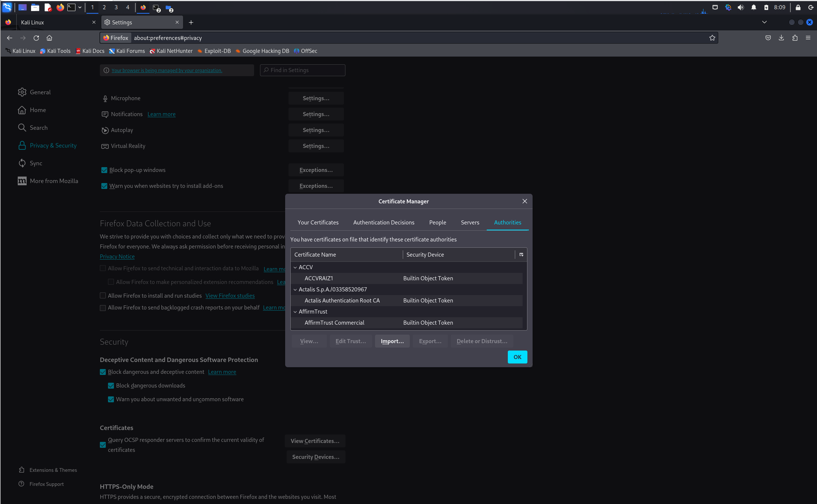Close the Settings browser tab

point(177,22)
